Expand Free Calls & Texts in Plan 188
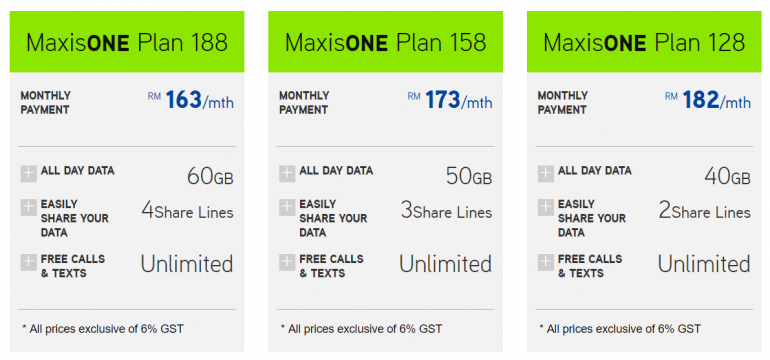770x360 pixels. (28, 262)
